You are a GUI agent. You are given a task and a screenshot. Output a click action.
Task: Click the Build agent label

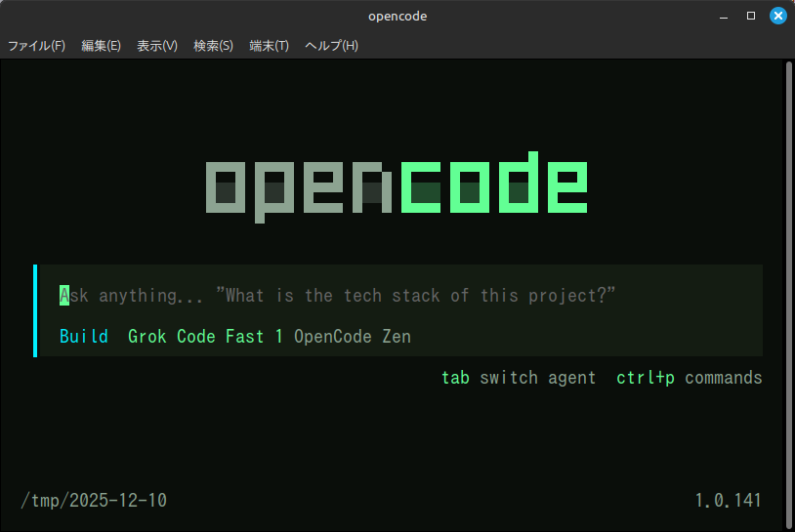[84, 337]
